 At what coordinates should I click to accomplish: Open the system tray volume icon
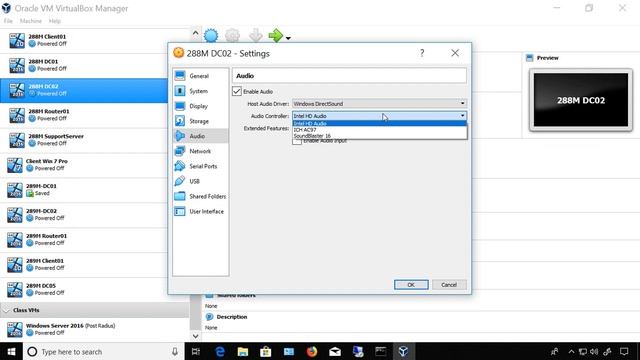[594, 351]
